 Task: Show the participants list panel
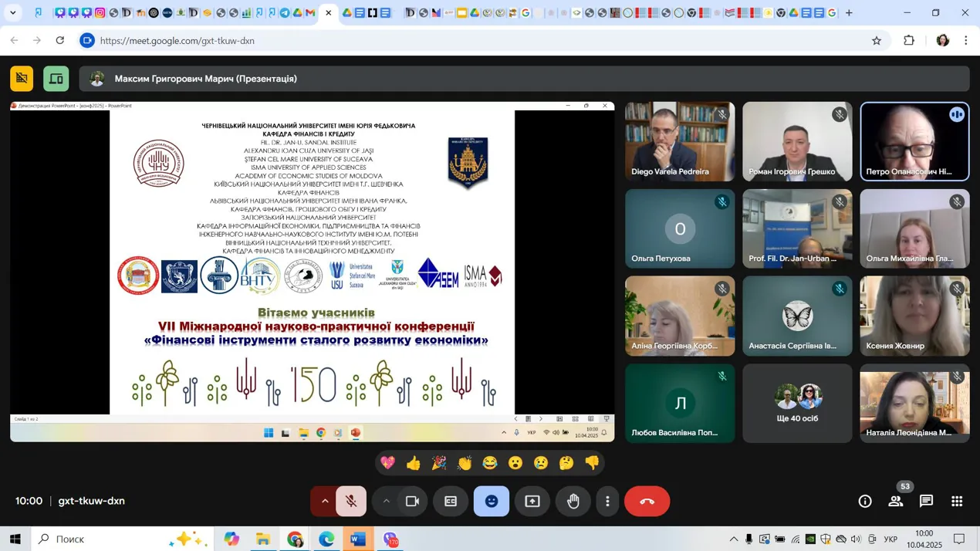895,502
